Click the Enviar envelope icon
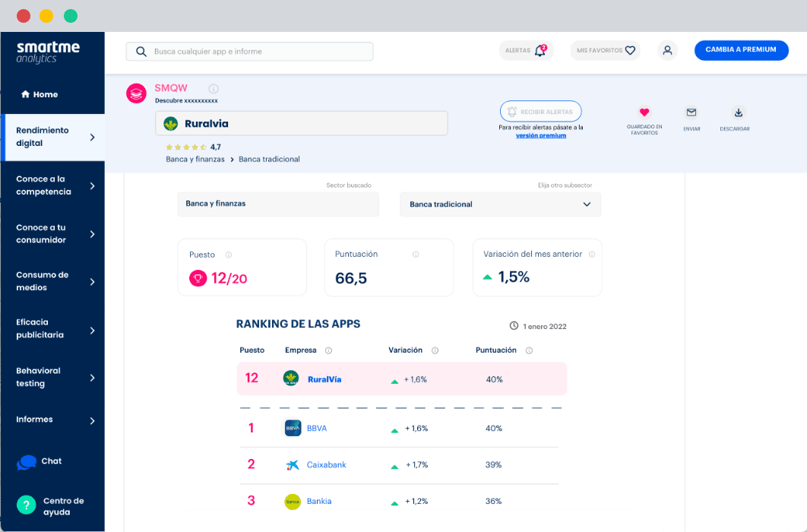Viewport: 807px width, 532px height. (691, 112)
